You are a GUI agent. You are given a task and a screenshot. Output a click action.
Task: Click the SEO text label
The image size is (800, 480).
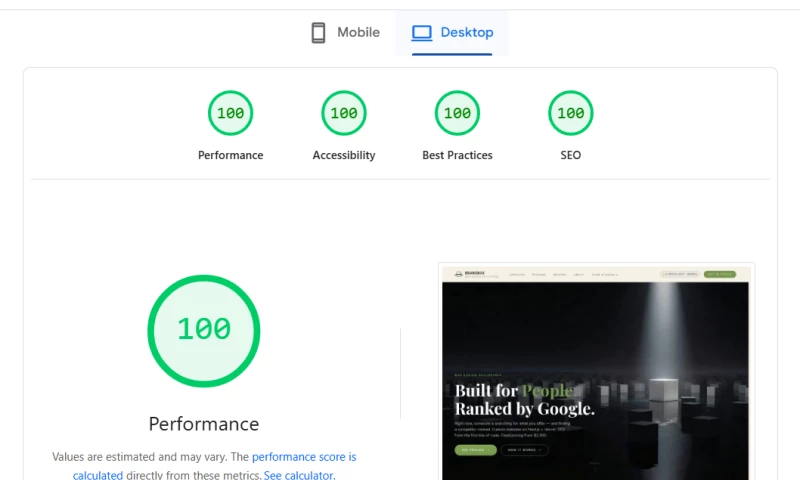[570, 155]
